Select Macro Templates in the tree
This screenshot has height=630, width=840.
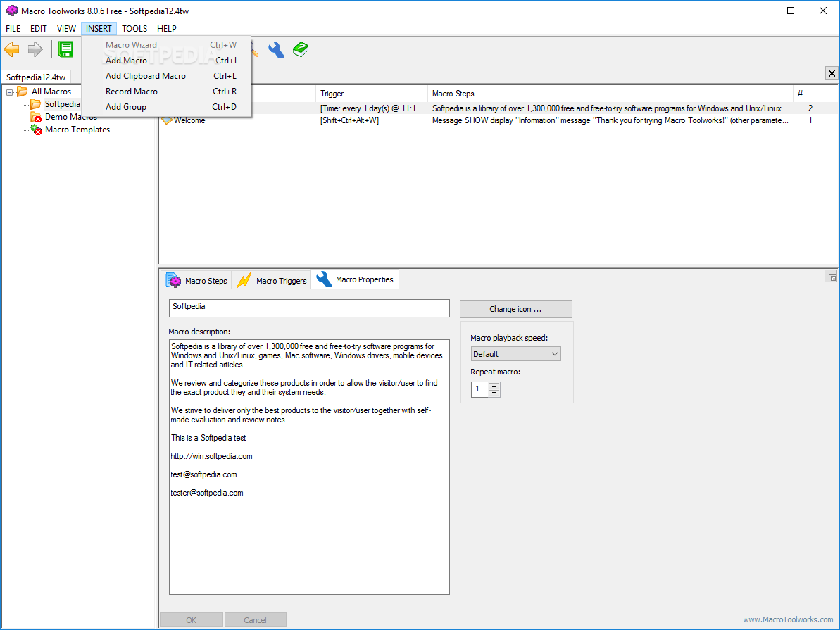click(77, 129)
